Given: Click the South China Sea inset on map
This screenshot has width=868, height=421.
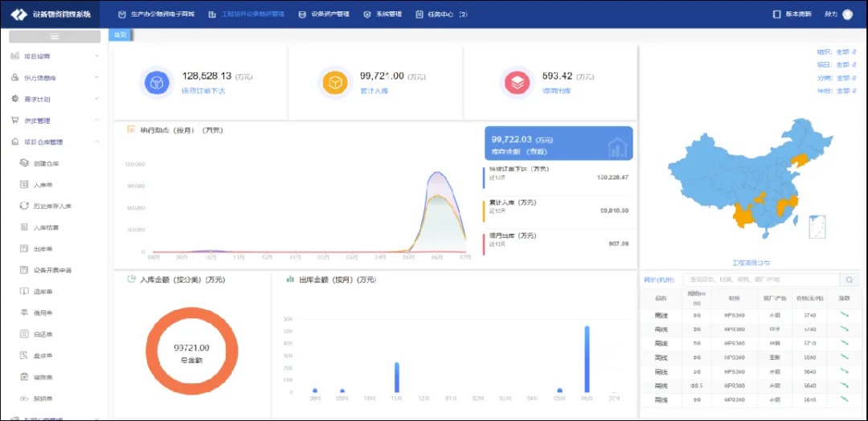Looking at the screenshot, I should [817, 227].
